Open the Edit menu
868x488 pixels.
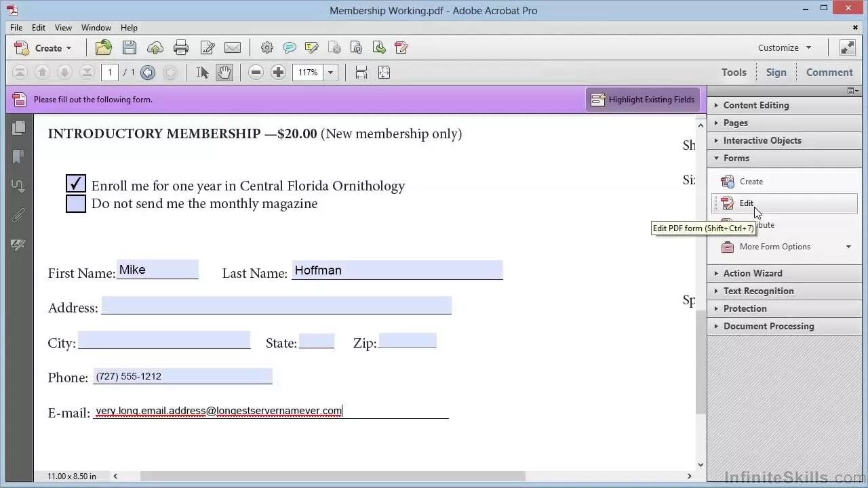[39, 28]
